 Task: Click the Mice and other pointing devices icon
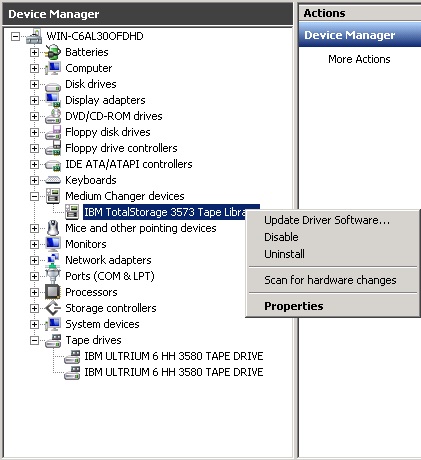click(x=53, y=228)
